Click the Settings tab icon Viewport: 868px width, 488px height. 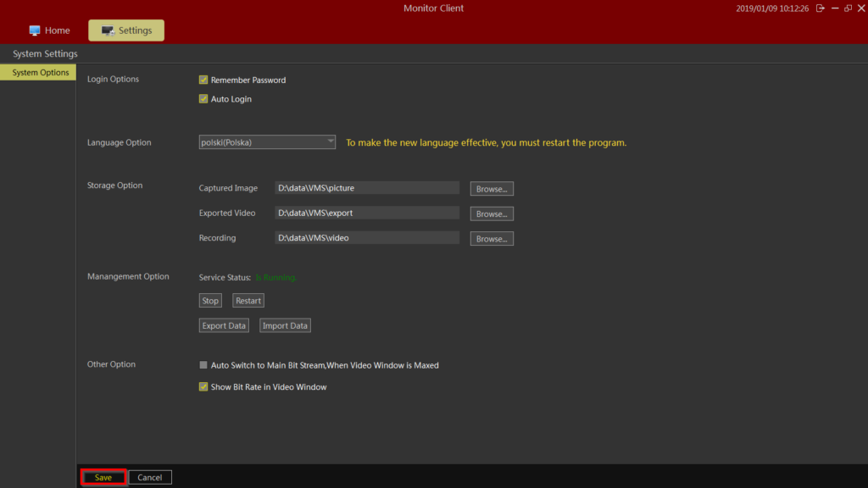pos(108,30)
